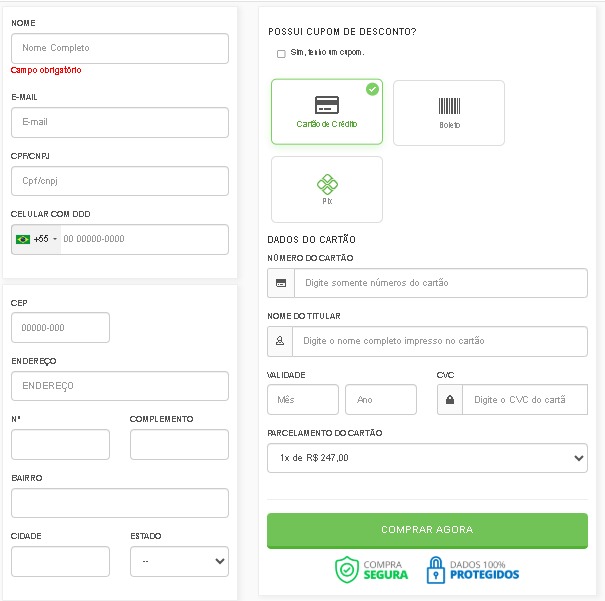Click the barcode icon for Boleto
The image size is (605, 601).
pos(449,106)
